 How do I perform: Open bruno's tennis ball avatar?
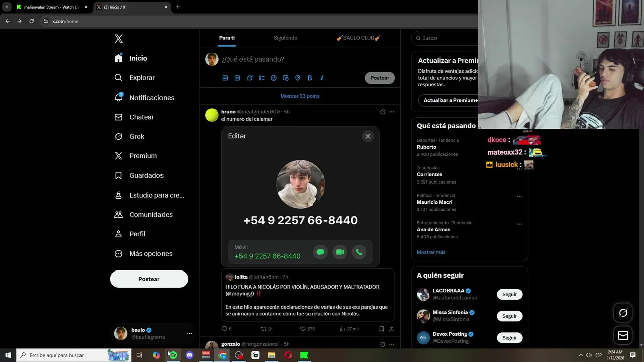click(x=212, y=115)
